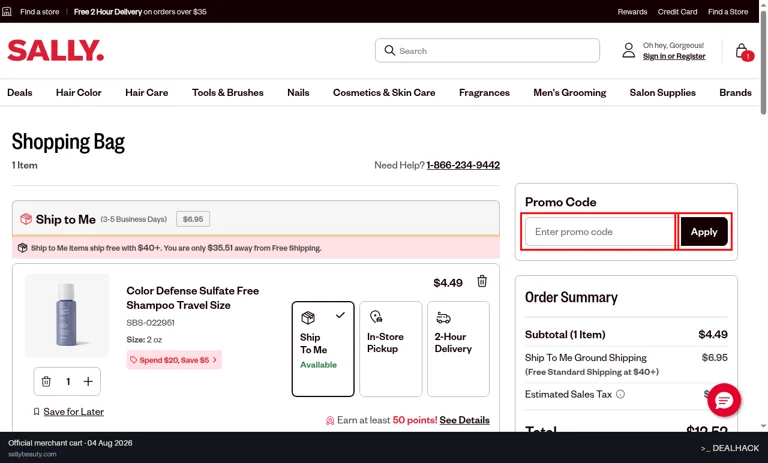Open the Hair Color menu
The image size is (768, 463).
tap(78, 93)
